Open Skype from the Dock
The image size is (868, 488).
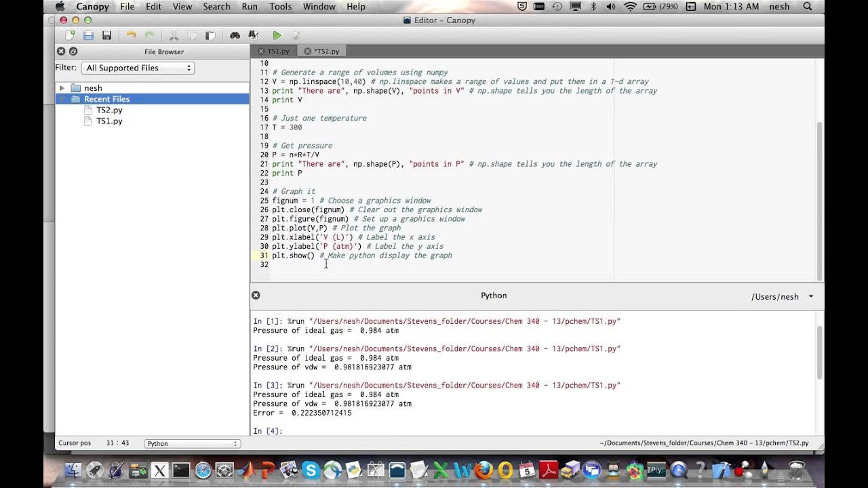311,470
